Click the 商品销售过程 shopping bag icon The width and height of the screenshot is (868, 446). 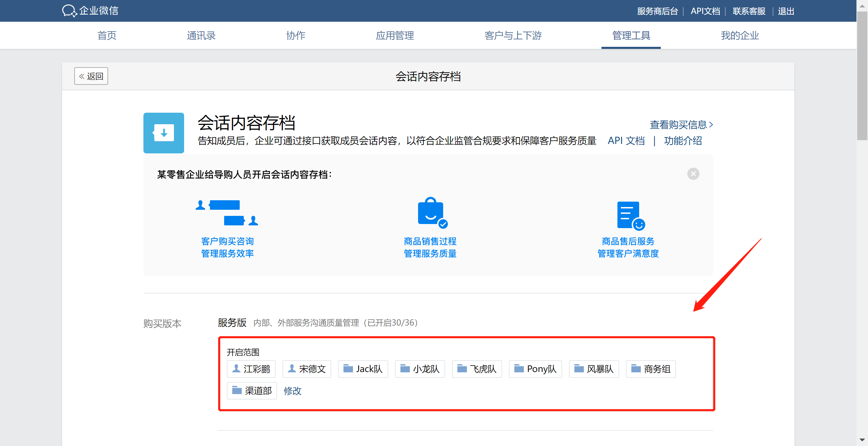433,213
